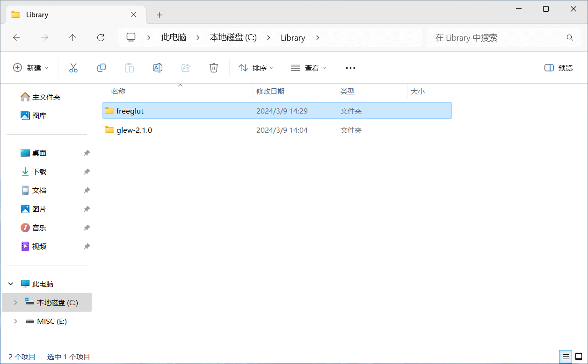Select the glew-2.1.0 folder name
Viewport: 588px width, 364px height.
134,130
